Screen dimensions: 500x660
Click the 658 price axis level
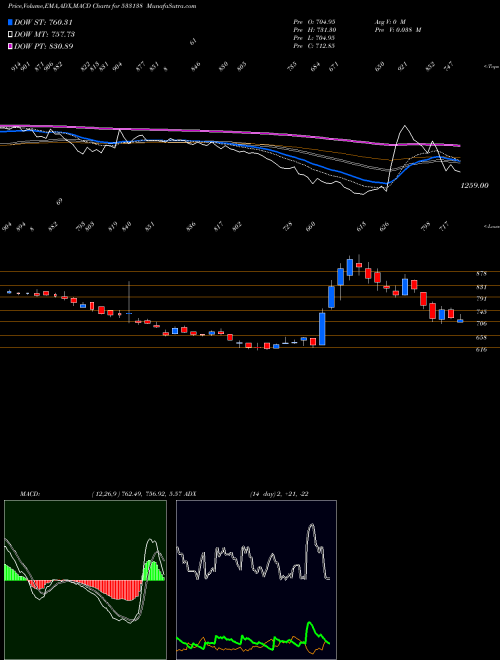(481, 338)
